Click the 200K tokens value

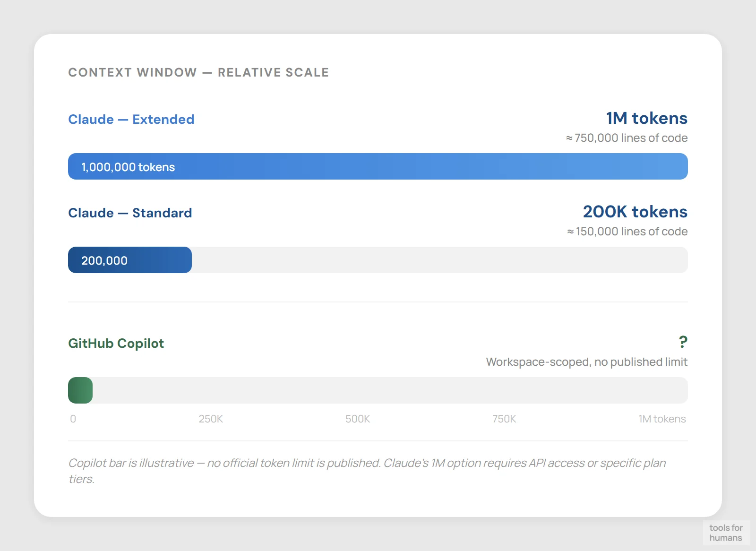pyautogui.click(x=635, y=212)
